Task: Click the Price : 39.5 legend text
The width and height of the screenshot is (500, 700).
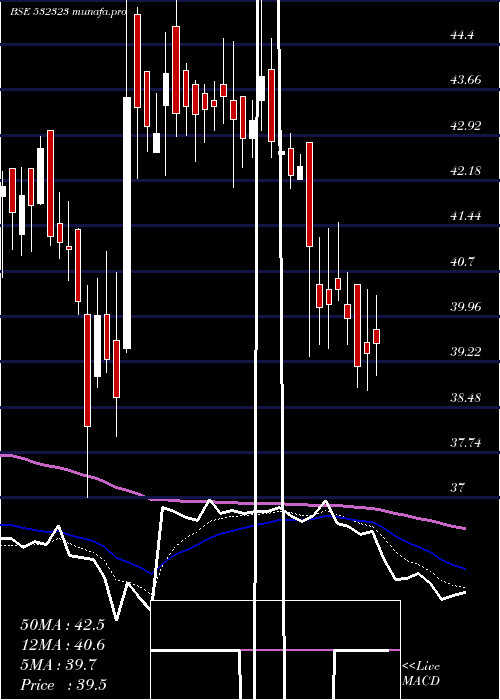Action: point(63,685)
